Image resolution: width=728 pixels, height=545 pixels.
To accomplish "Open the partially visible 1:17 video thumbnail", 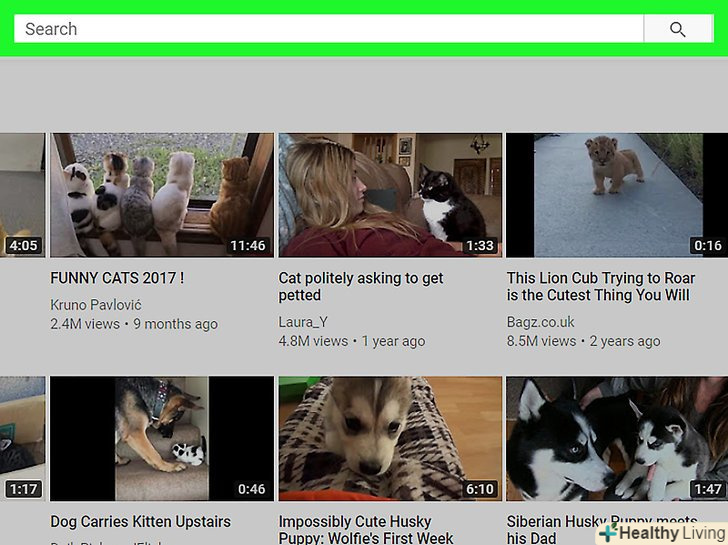I will click(22, 438).
